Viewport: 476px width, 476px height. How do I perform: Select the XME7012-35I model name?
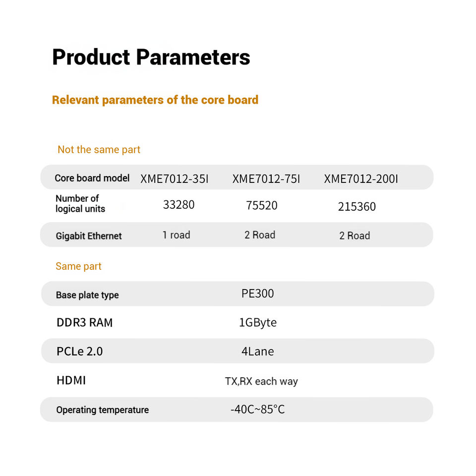tap(175, 179)
